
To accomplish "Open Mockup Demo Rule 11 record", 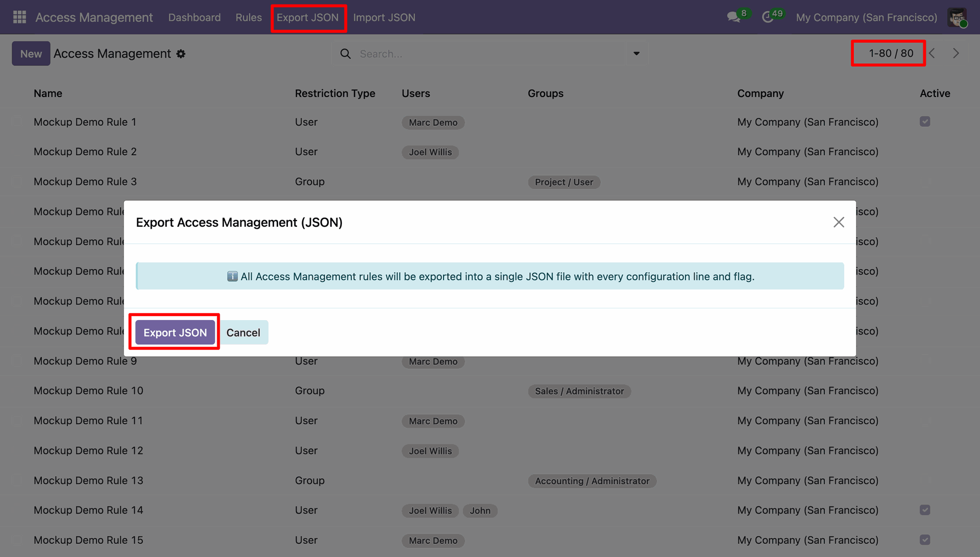I will click(88, 421).
